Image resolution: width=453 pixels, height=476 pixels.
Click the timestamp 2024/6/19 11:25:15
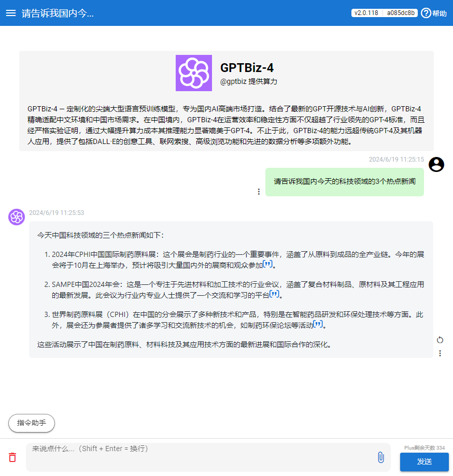(397, 160)
